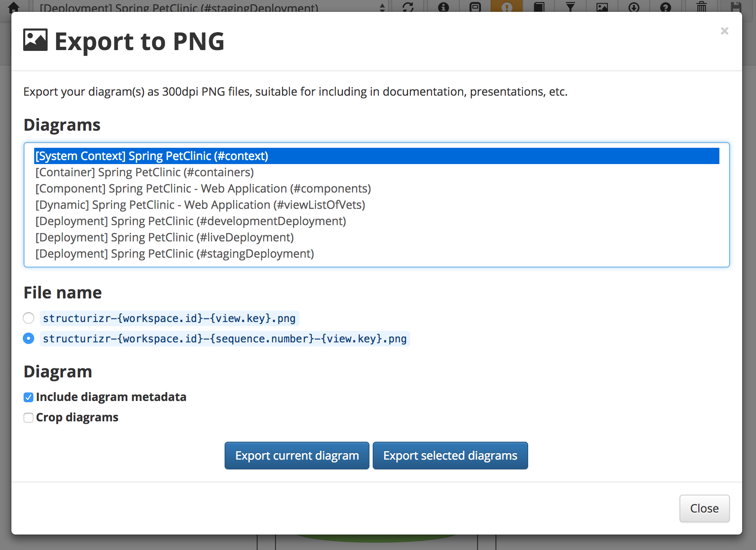Click the picture export icon in toolbar
Image resolution: width=756 pixels, height=550 pixels.
tap(602, 7)
